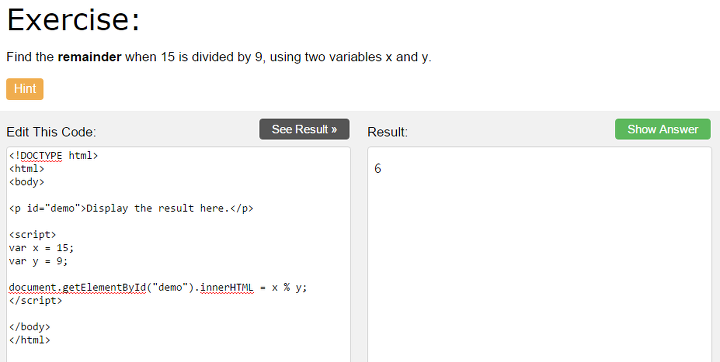
Task: Click the getElementById underlined text
Action: [x=104, y=288]
